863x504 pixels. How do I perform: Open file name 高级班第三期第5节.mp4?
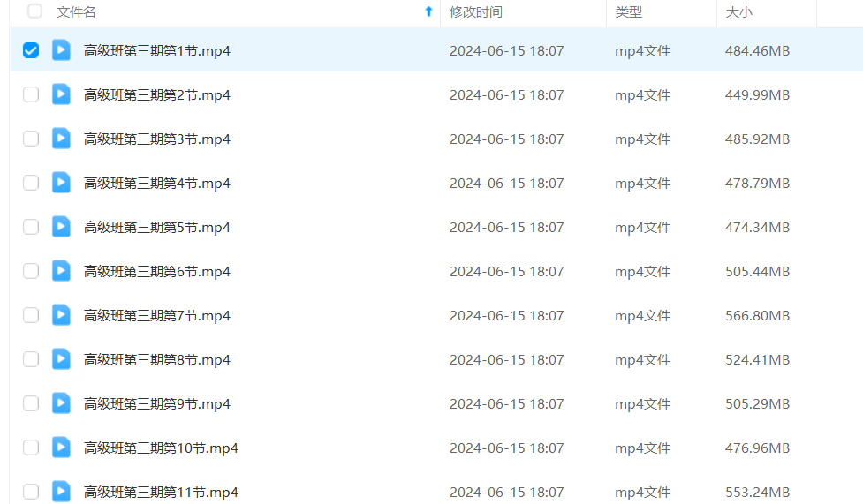[x=157, y=228]
